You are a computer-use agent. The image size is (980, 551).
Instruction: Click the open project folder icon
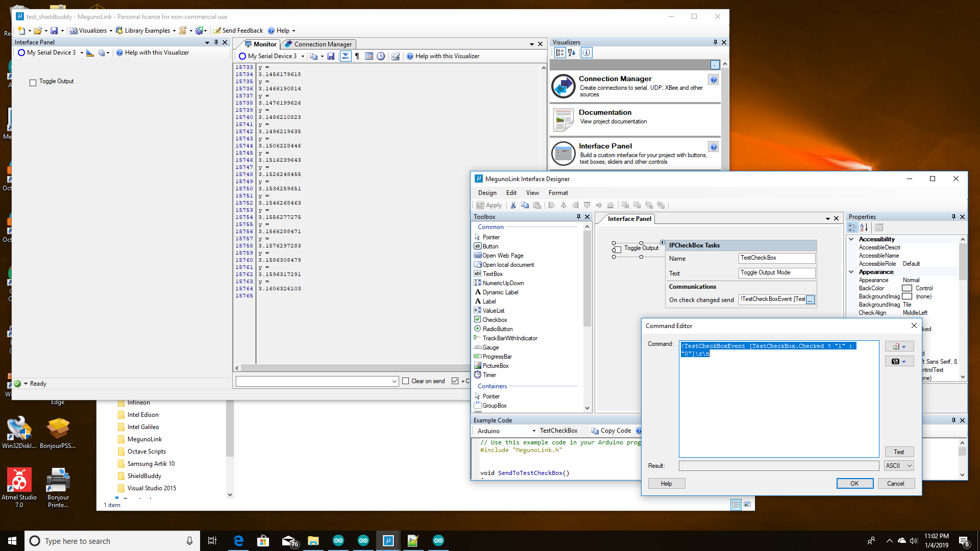(x=37, y=31)
